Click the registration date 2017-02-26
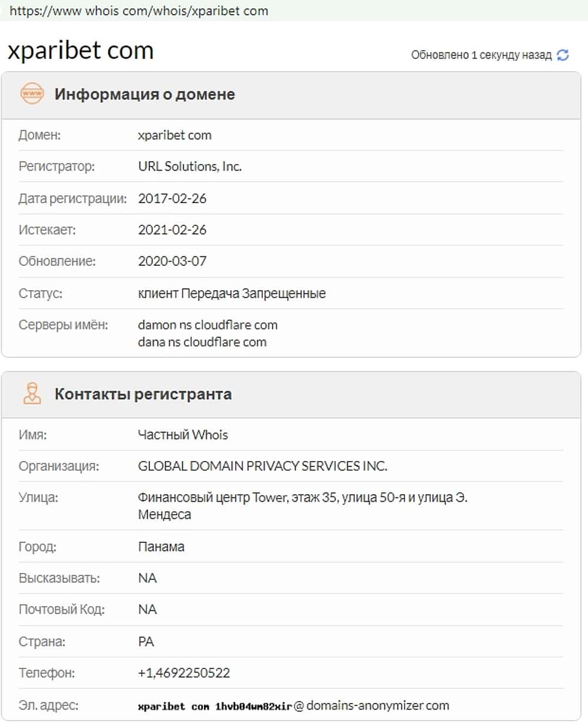588x723 pixels. 172,198
